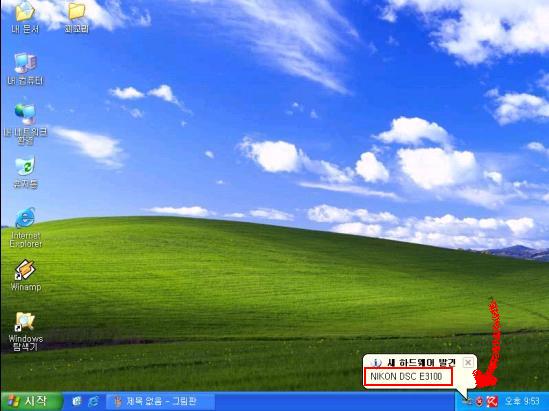Viewport: 549px width, 411px height.
Task: Select the Windows 탐색기 shortcut icon
Action: pos(25,332)
